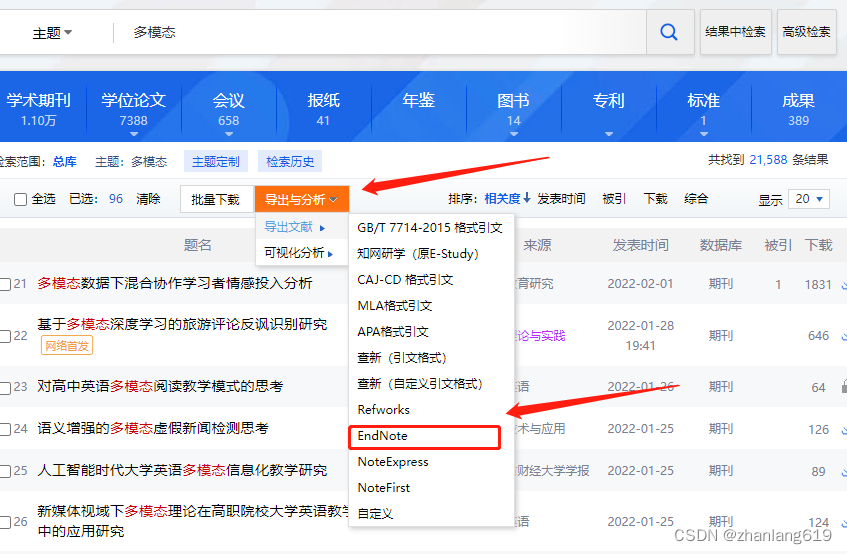Click download icon for row with 1831 downloads
Image resolution: width=847 pixels, height=554 pixels.
coord(844,285)
